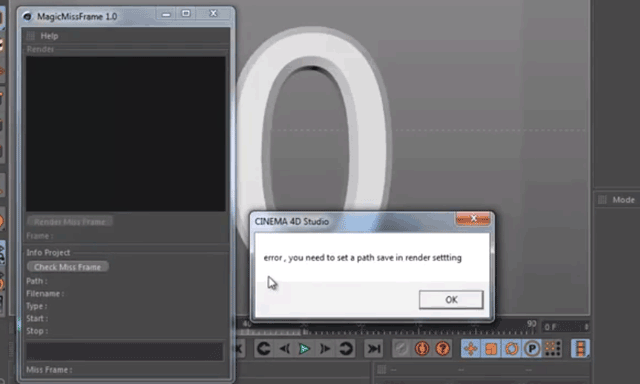Click the MagicMissFrame menu grip icon

coord(30,36)
